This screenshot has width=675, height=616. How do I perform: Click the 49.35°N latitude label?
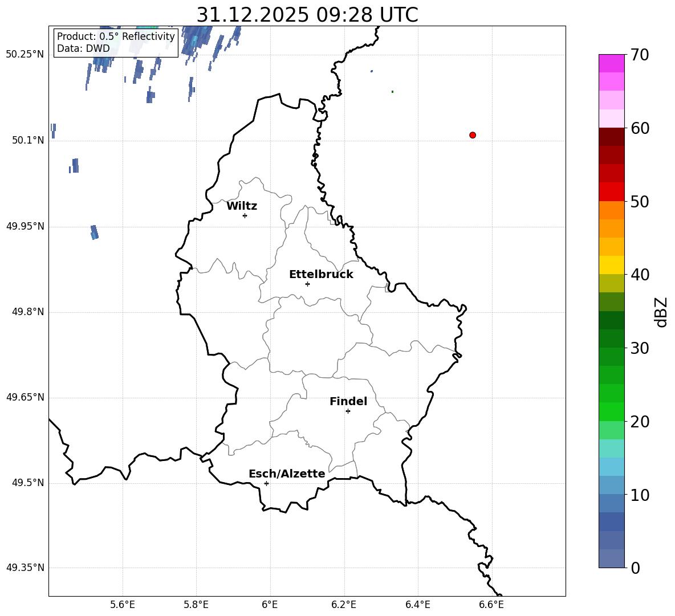(x=25, y=568)
